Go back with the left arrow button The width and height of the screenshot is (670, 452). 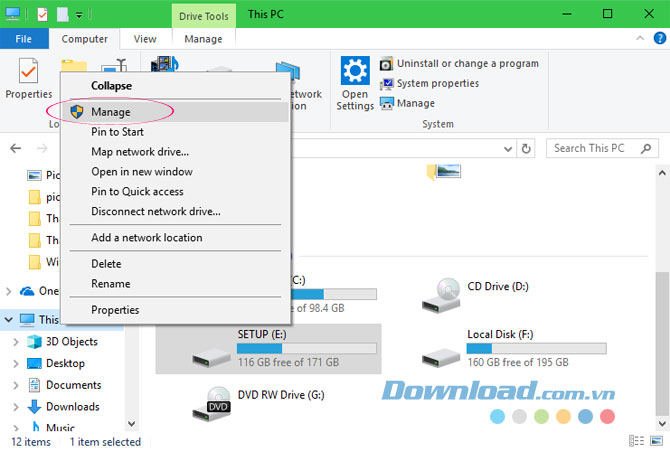pyautogui.click(x=15, y=148)
